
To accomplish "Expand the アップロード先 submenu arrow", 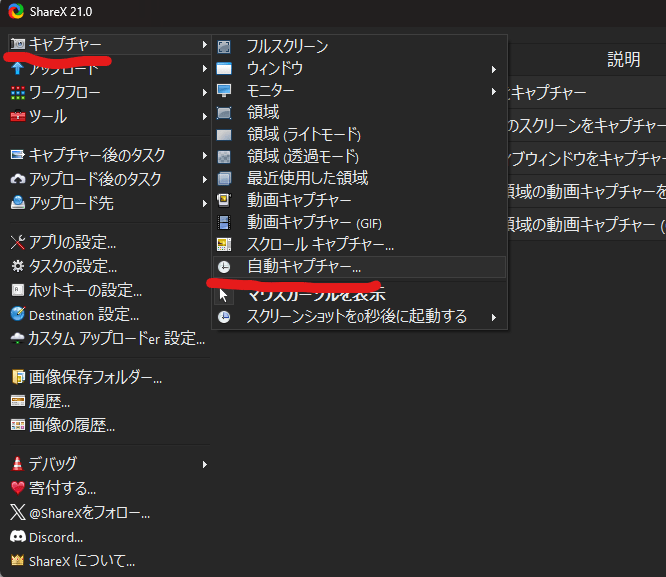I will coord(205,203).
